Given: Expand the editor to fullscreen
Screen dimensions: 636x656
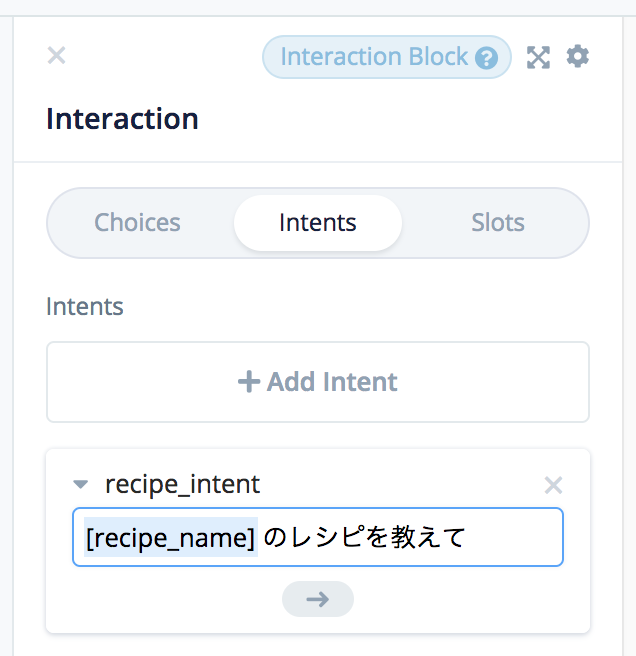Looking at the screenshot, I should tap(539, 57).
